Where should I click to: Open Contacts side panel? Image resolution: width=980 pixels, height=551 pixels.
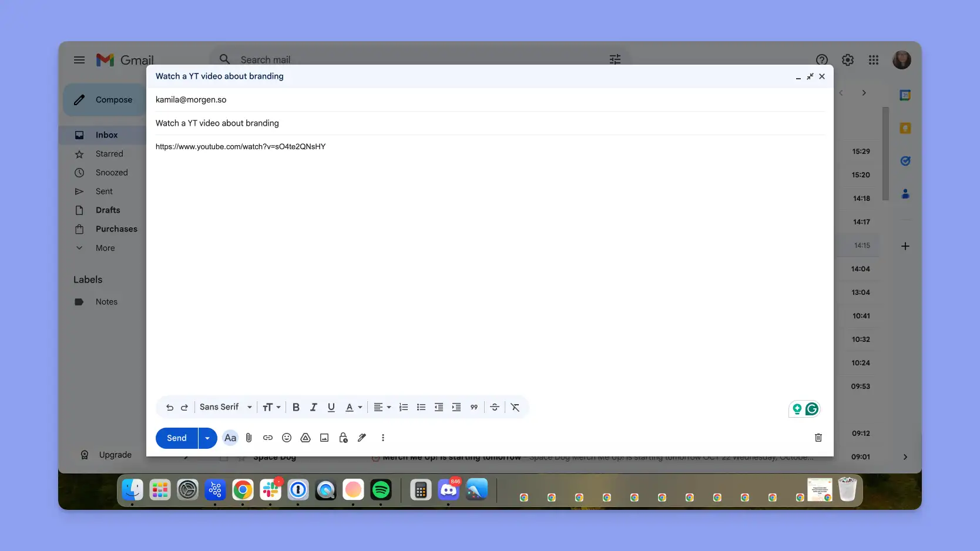pos(905,194)
